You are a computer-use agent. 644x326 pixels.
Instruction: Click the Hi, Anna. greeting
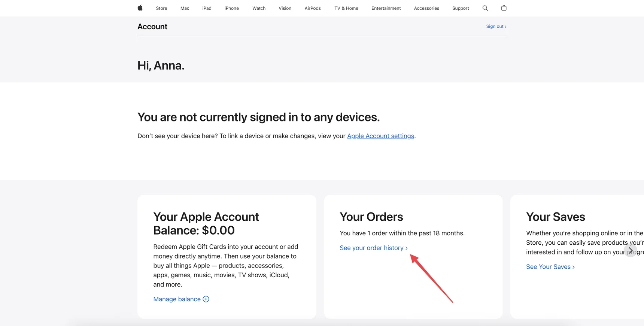tap(161, 66)
